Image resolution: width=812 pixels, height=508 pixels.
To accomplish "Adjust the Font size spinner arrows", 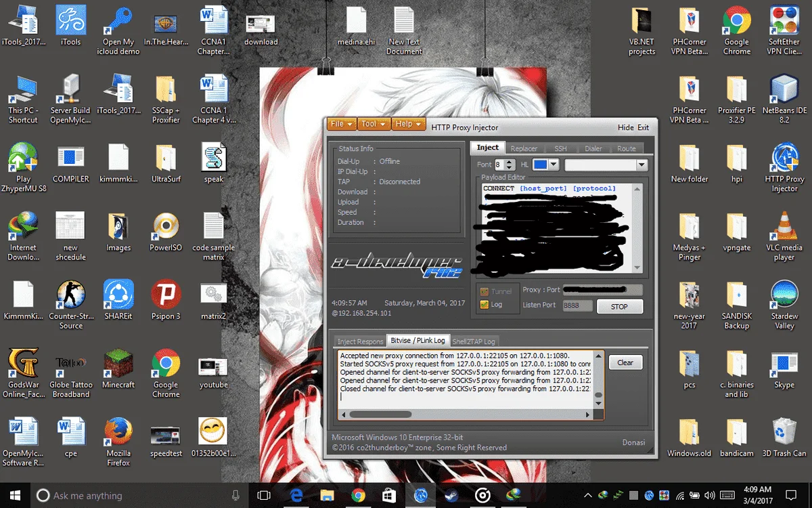I will coord(510,165).
